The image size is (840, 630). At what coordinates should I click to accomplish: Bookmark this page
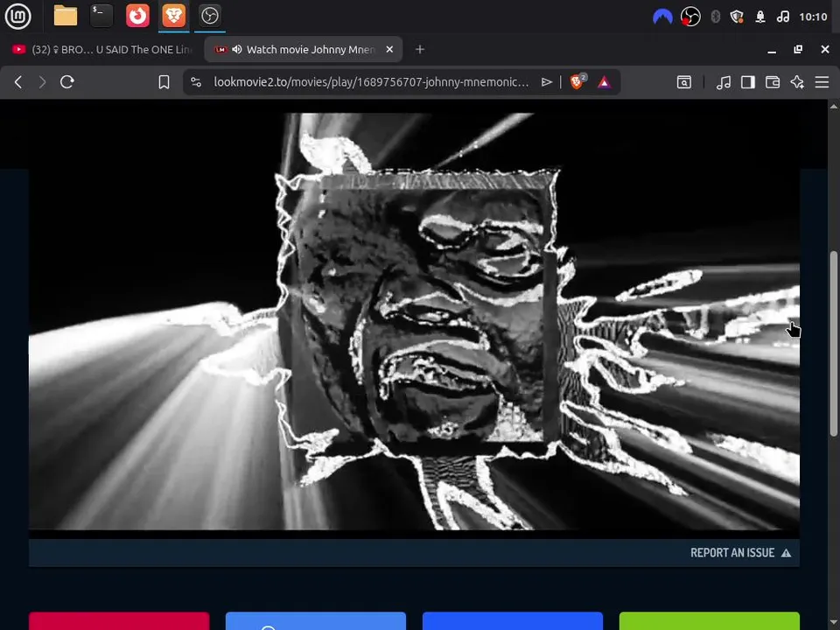(164, 82)
